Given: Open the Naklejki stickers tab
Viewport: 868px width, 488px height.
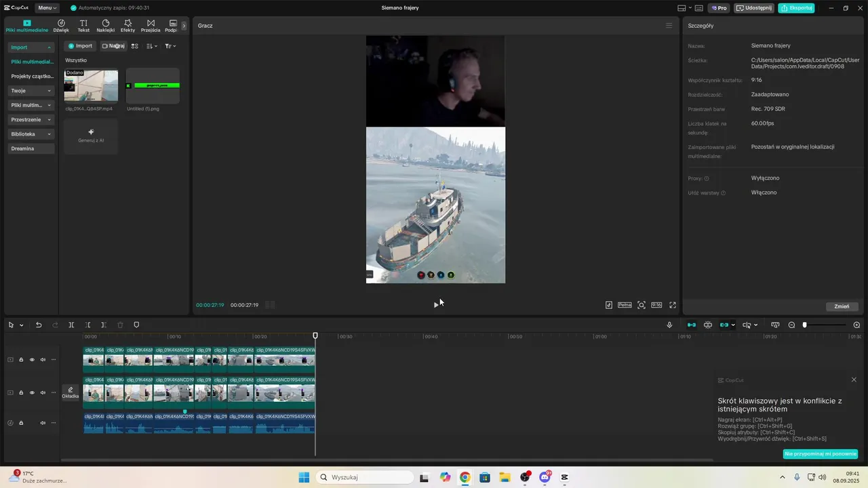Looking at the screenshot, I should 106,26.
